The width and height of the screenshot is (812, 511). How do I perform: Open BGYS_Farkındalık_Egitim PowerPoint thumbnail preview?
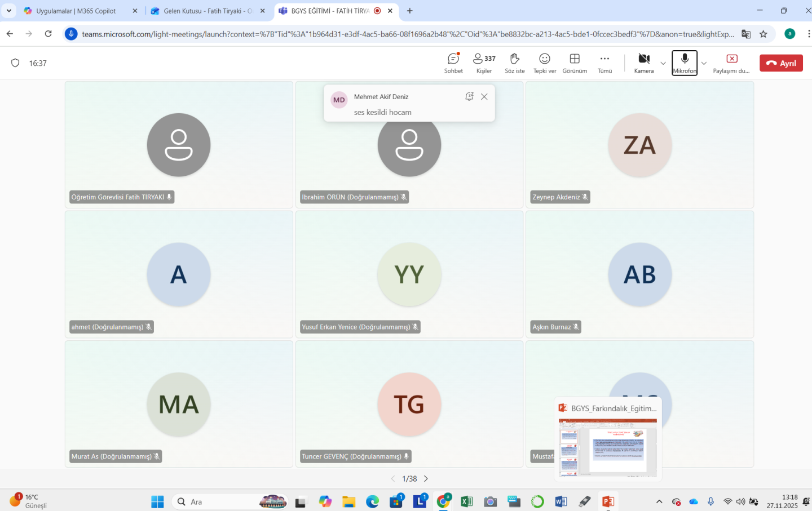coord(607,447)
